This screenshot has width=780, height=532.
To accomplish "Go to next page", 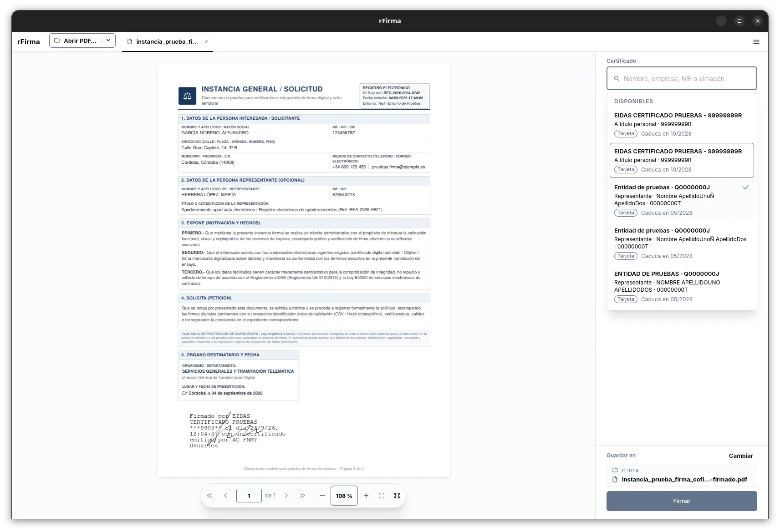I will coord(286,496).
